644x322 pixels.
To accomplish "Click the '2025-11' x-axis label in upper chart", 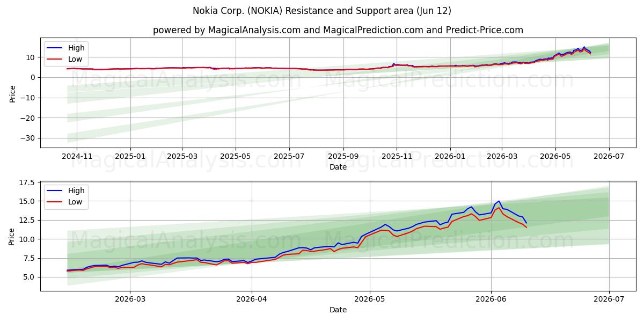I will click(x=397, y=156).
